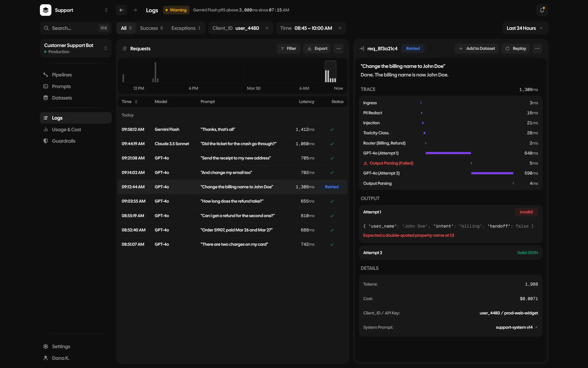
Task: Click the Filter button
Action: (288, 48)
